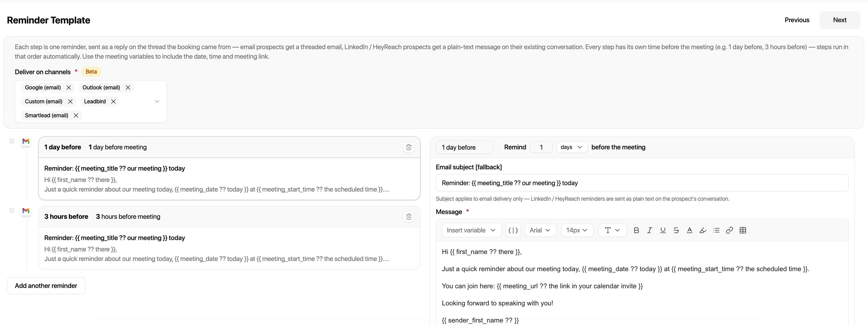The height and width of the screenshot is (326, 868).
Task: Remove the Smartlead (email) channel tag
Action: 76,115
